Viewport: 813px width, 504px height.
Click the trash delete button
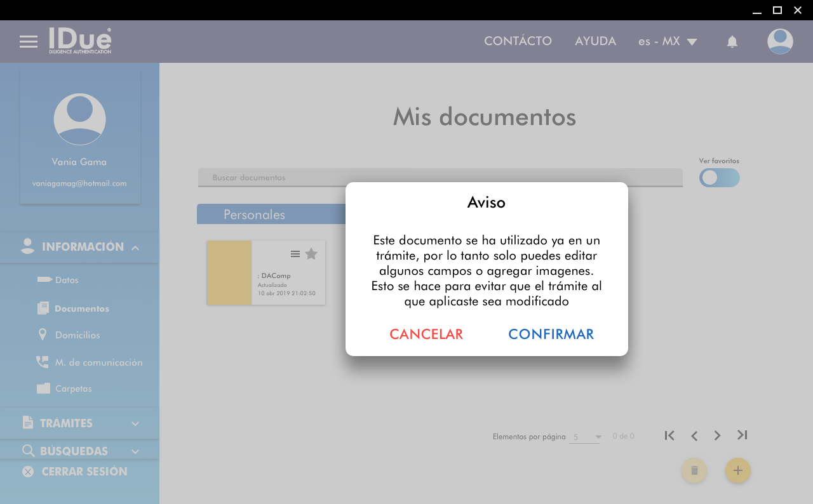(x=694, y=470)
